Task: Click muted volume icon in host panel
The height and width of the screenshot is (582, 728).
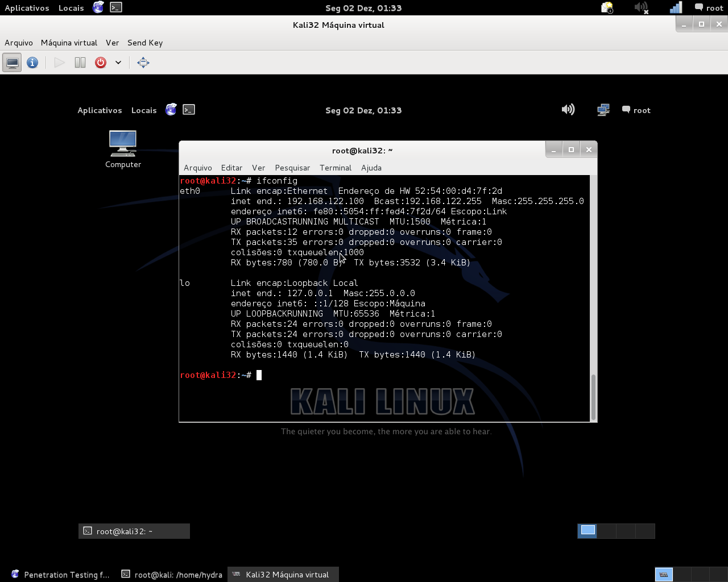Action: pyautogui.click(x=642, y=7)
